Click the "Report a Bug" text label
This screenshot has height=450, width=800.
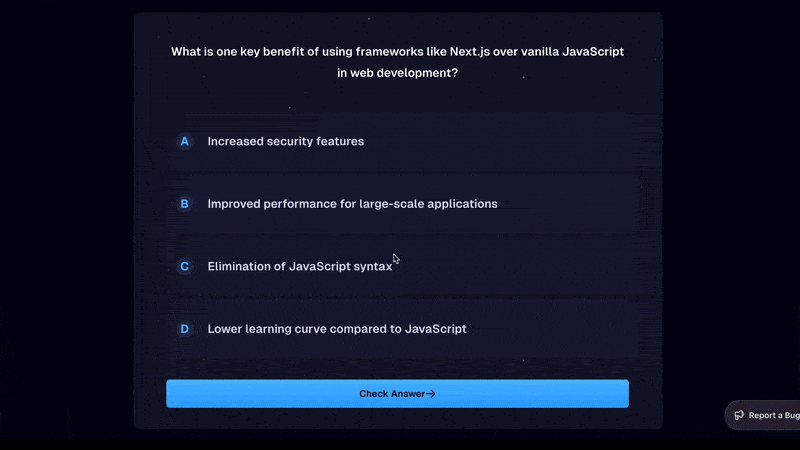[774, 415]
